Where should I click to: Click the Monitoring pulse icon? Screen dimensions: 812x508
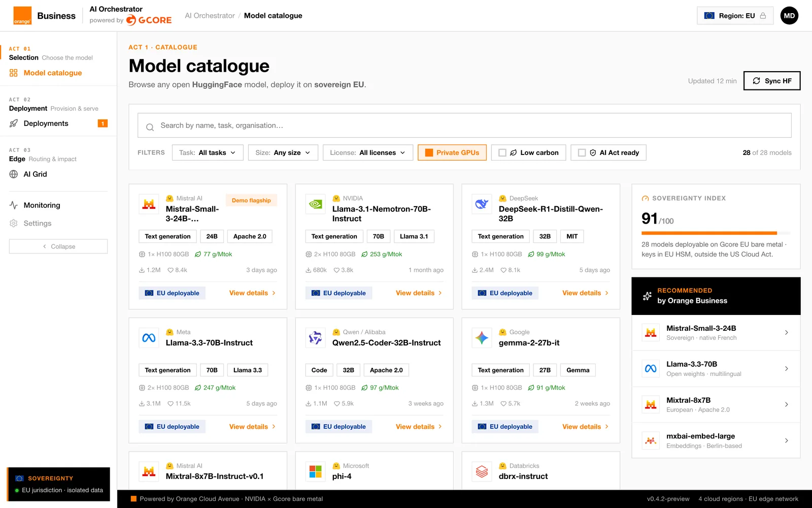pyautogui.click(x=14, y=205)
